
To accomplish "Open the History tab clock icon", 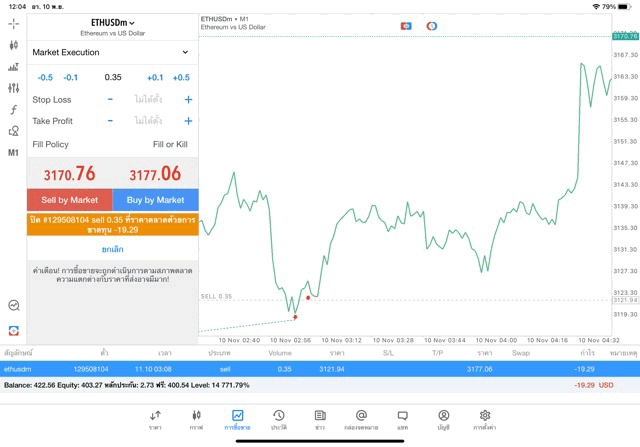I will [279, 419].
